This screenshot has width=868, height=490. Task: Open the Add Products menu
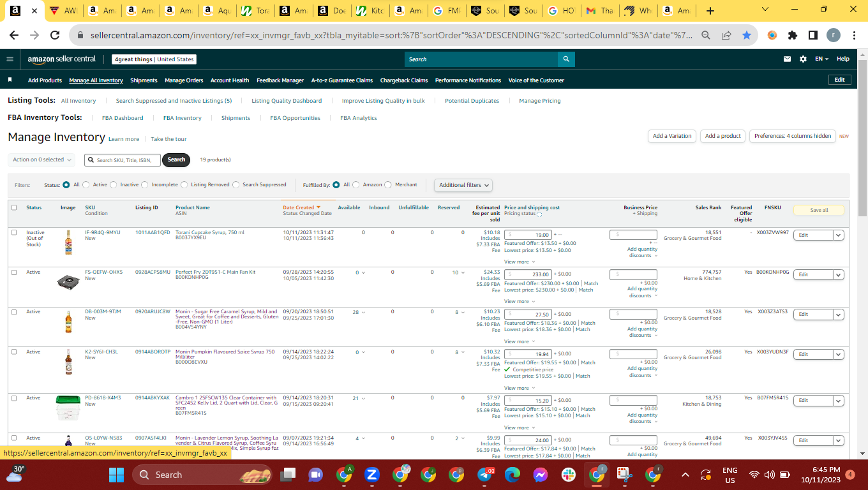pos(45,80)
